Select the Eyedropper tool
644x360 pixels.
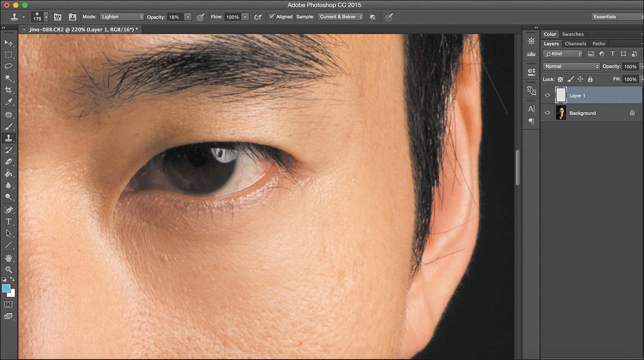coord(8,102)
